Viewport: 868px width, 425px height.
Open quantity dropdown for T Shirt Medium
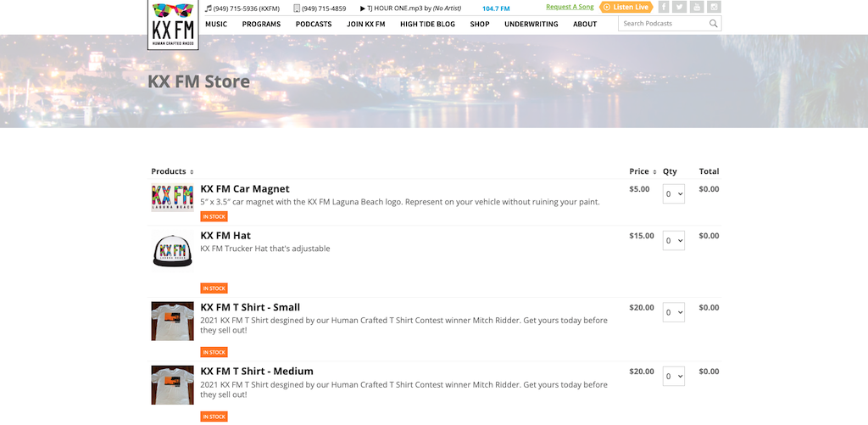coord(674,377)
